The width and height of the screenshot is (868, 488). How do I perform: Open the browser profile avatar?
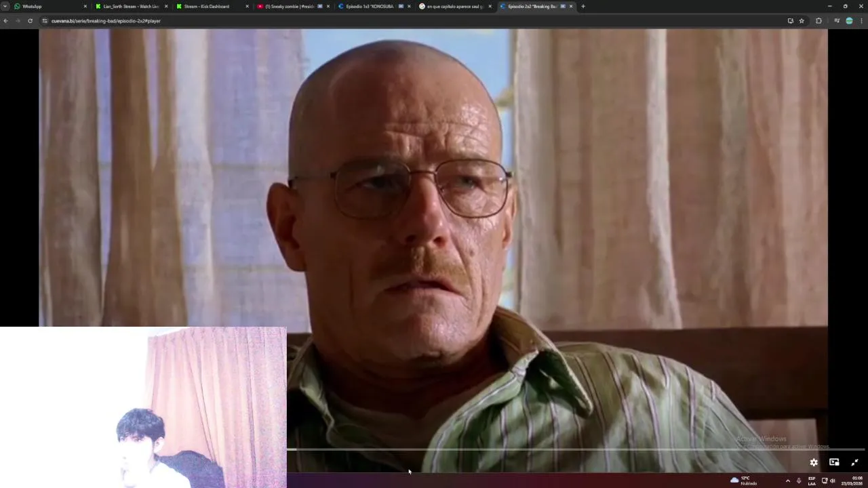[x=849, y=21]
